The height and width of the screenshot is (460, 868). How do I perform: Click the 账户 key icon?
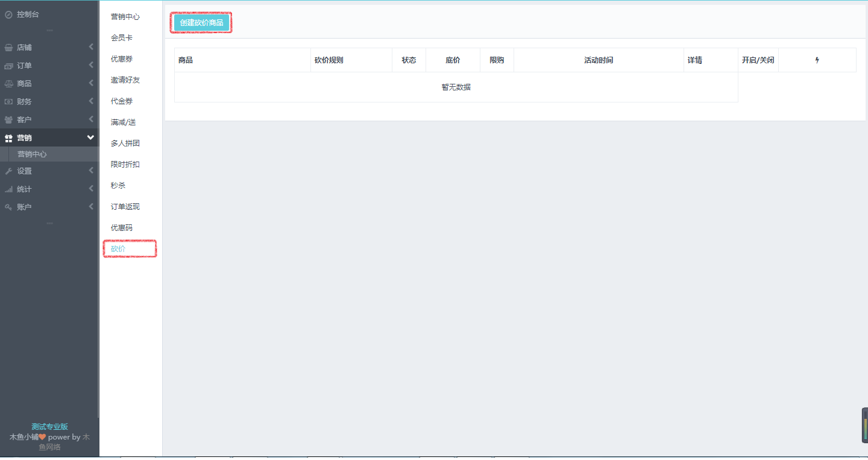[x=8, y=207]
